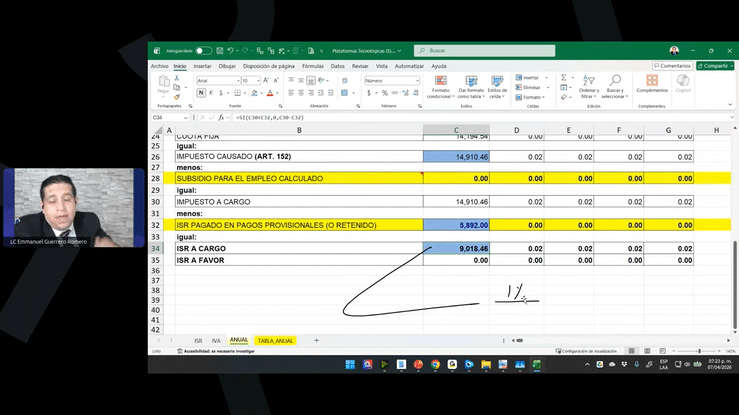Image resolution: width=739 pixels, height=415 pixels.
Task: Align text left
Action: [x=291, y=93]
